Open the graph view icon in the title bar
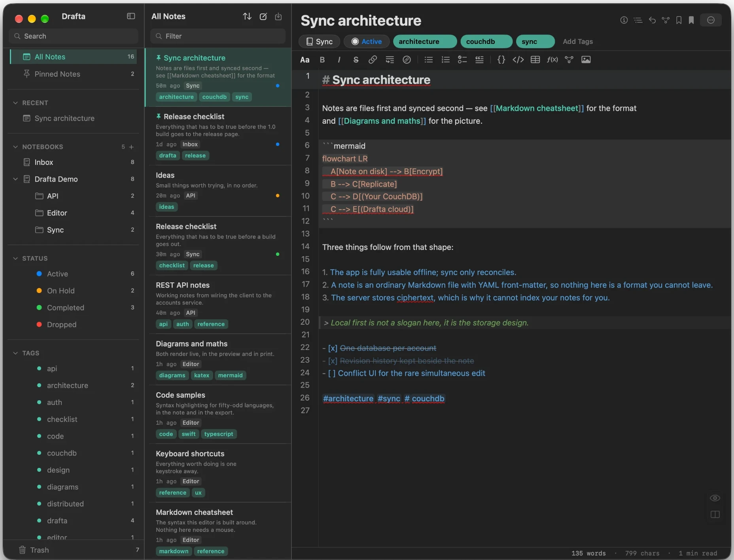The height and width of the screenshot is (560, 734). click(666, 20)
